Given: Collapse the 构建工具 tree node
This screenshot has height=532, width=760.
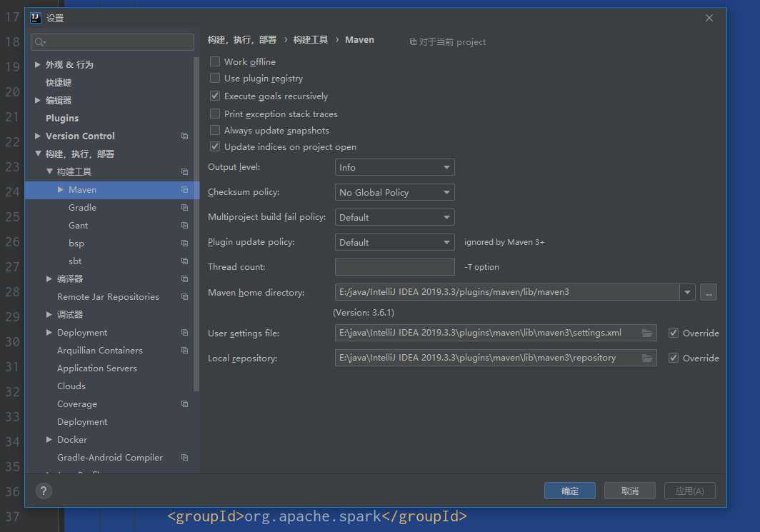Looking at the screenshot, I should [49, 171].
